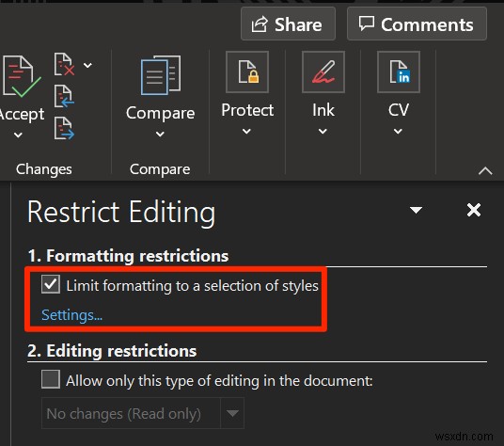Click the LinkedIn CV assistant icon
504x446 pixels.
pos(399,72)
